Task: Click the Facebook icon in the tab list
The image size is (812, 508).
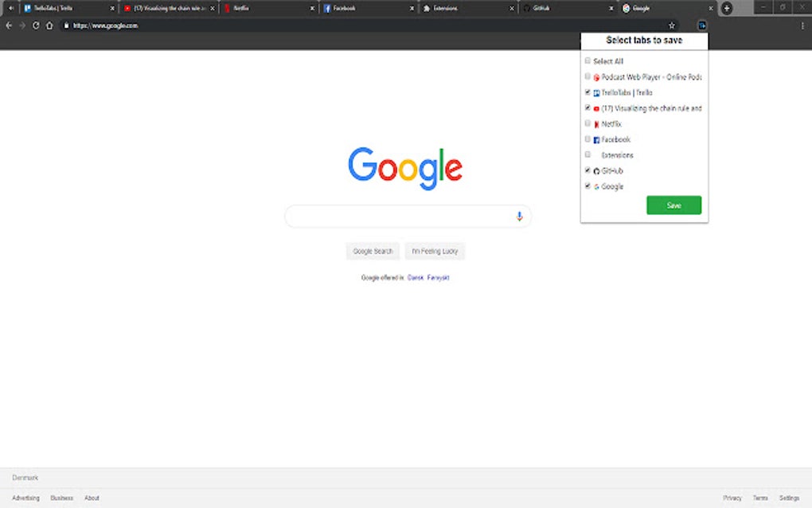Action: click(597, 139)
